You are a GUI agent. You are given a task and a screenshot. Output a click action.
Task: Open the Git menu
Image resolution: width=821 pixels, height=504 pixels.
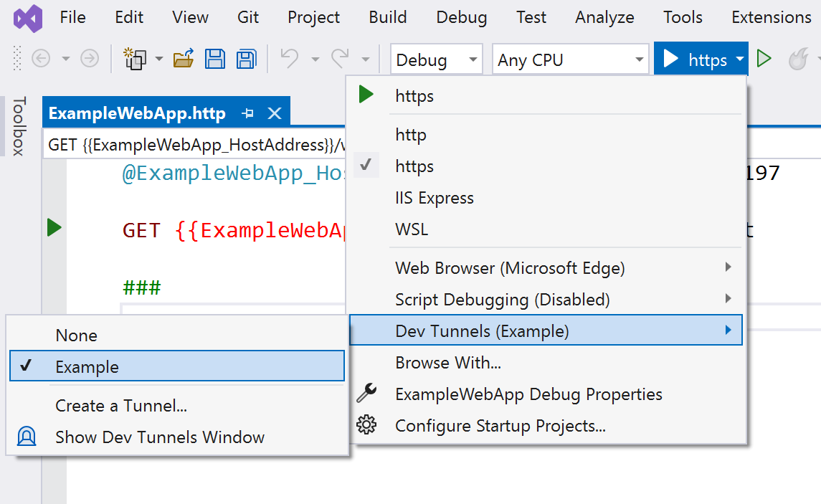point(247,17)
